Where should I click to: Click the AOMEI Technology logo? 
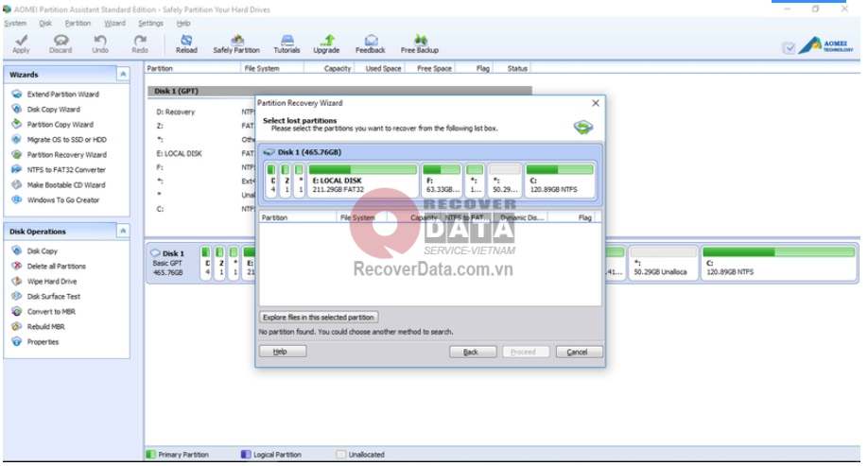826,45
